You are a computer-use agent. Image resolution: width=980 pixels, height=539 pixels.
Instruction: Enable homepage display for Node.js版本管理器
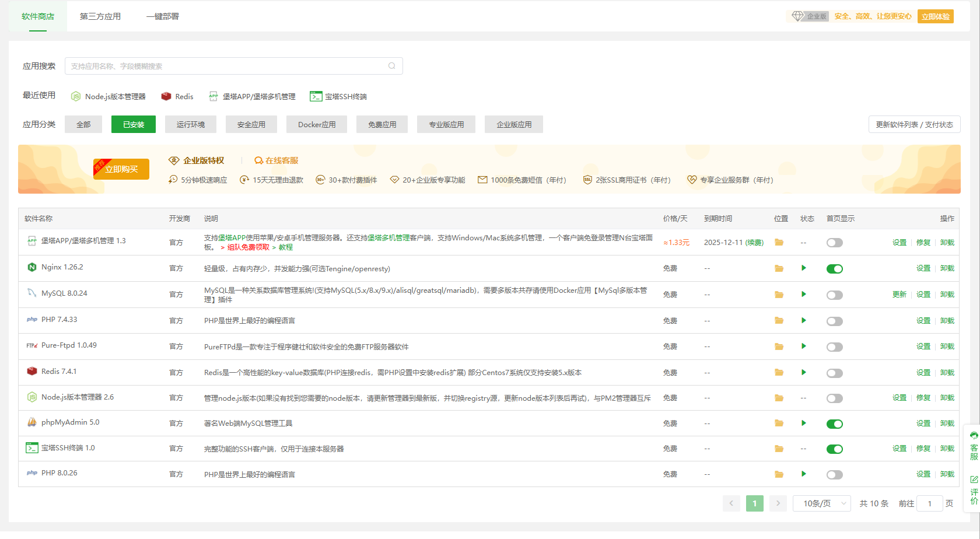(x=835, y=398)
